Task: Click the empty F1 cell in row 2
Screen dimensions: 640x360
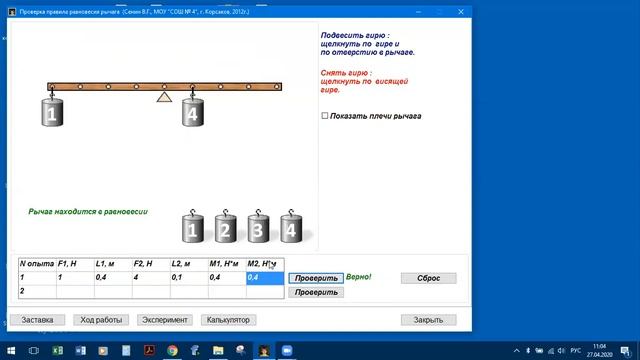Action: [75, 291]
